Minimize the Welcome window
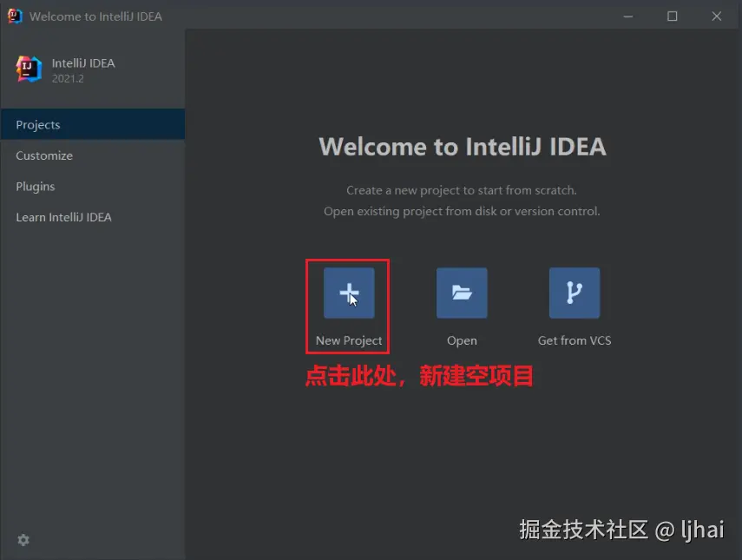 tap(628, 16)
